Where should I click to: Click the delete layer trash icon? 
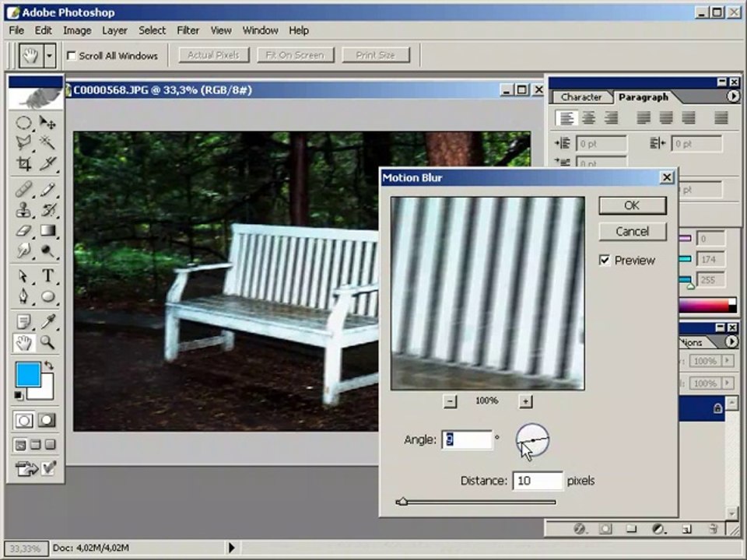click(x=714, y=529)
